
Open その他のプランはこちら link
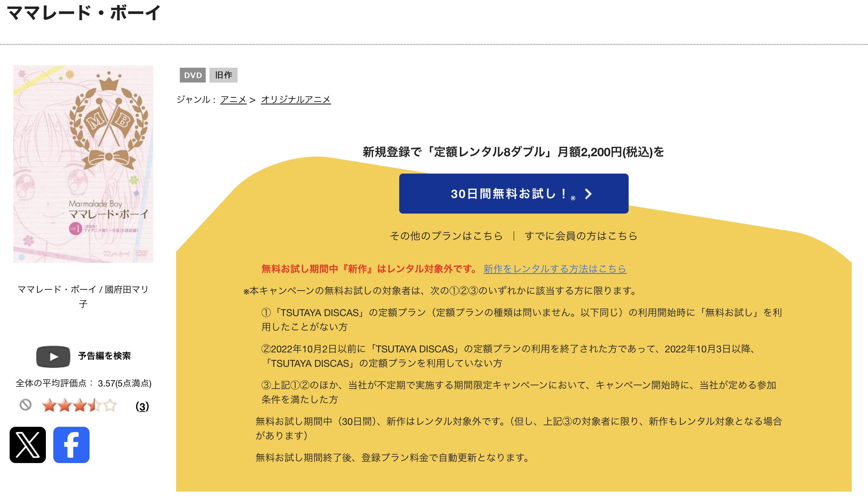446,236
